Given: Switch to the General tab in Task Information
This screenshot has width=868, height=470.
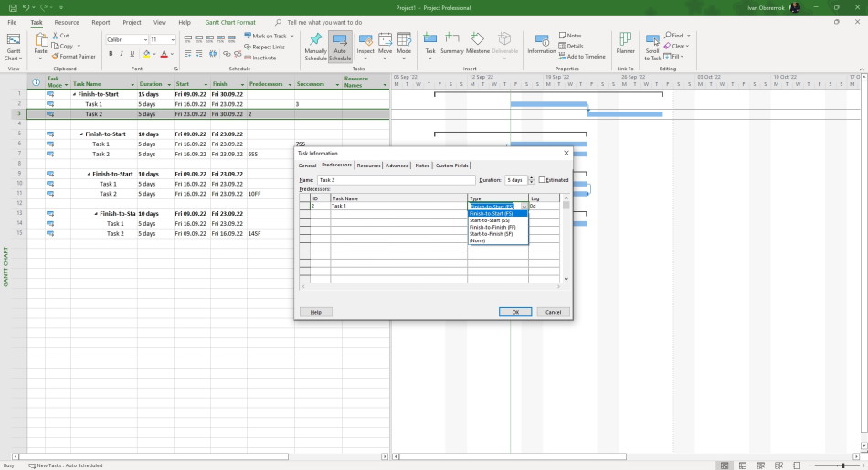Looking at the screenshot, I should (x=307, y=166).
